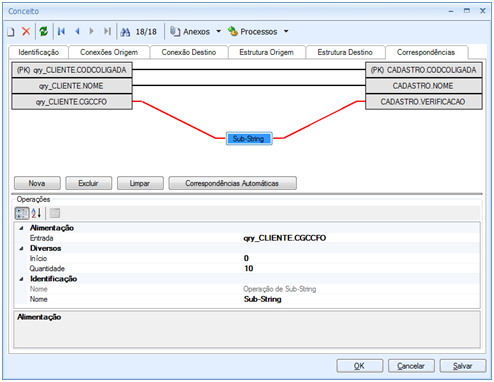This screenshot has width=494, height=382.
Task: Click the Nova button
Action: pos(37,183)
